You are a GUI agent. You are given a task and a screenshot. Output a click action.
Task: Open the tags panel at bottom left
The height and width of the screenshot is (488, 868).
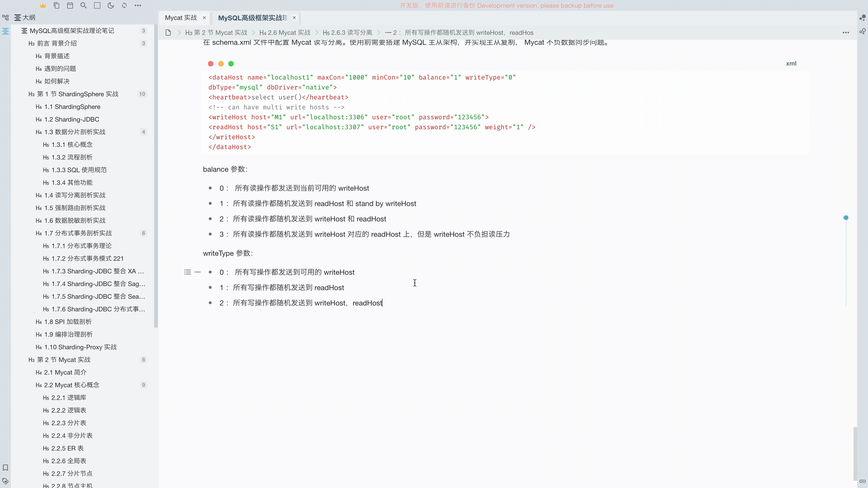(5, 481)
